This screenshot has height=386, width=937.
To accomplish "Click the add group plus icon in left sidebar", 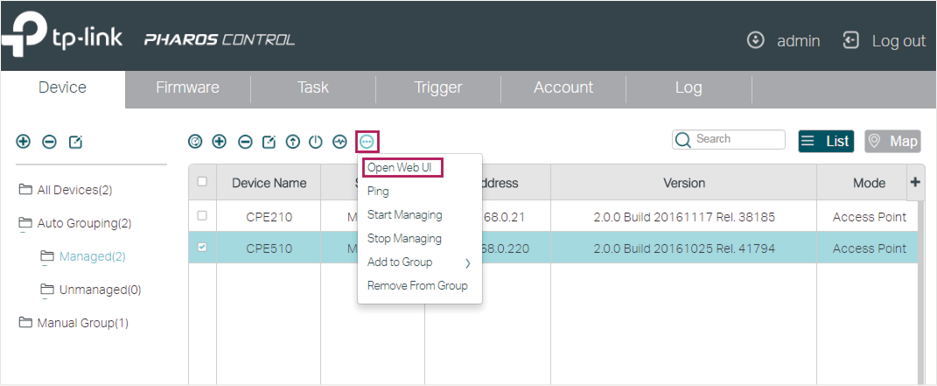I will (23, 142).
